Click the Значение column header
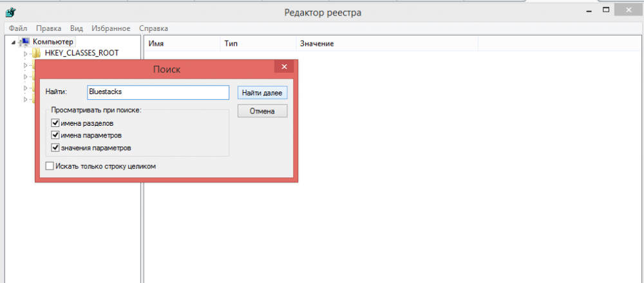644x283 pixels. point(316,43)
